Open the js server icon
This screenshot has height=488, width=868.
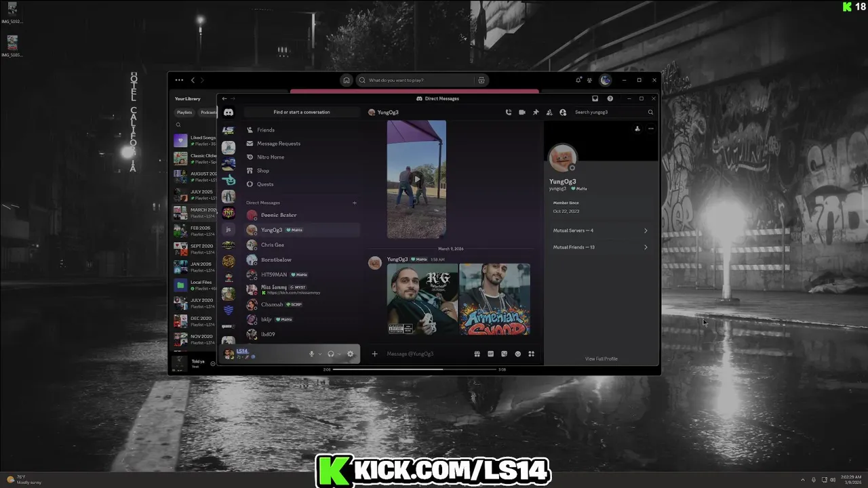pyautogui.click(x=229, y=229)
